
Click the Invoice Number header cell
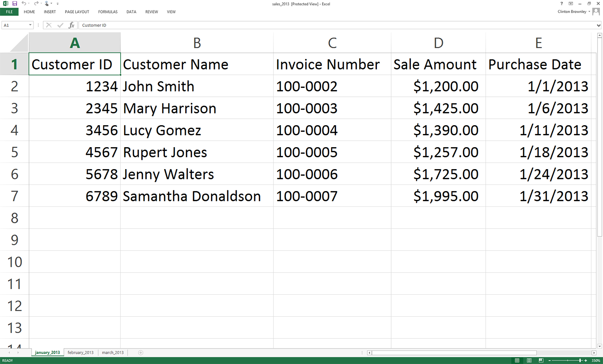click(x=332, y=64)
